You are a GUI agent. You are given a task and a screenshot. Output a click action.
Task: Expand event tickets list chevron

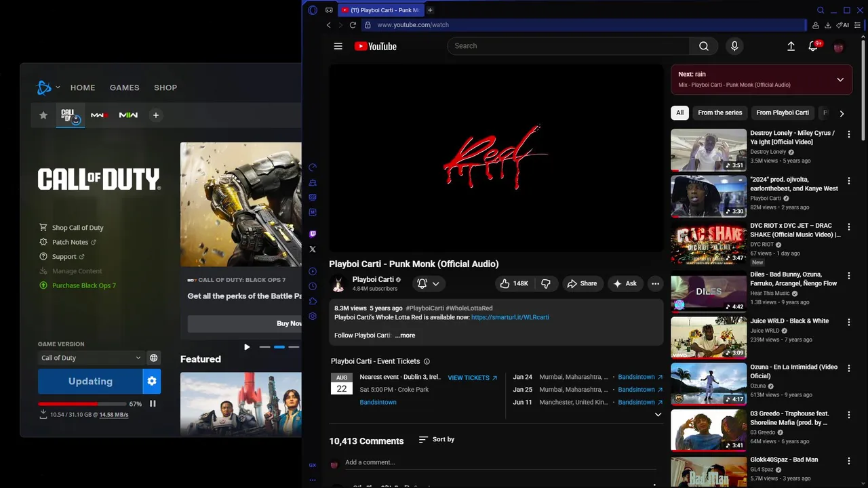(658, 415)
